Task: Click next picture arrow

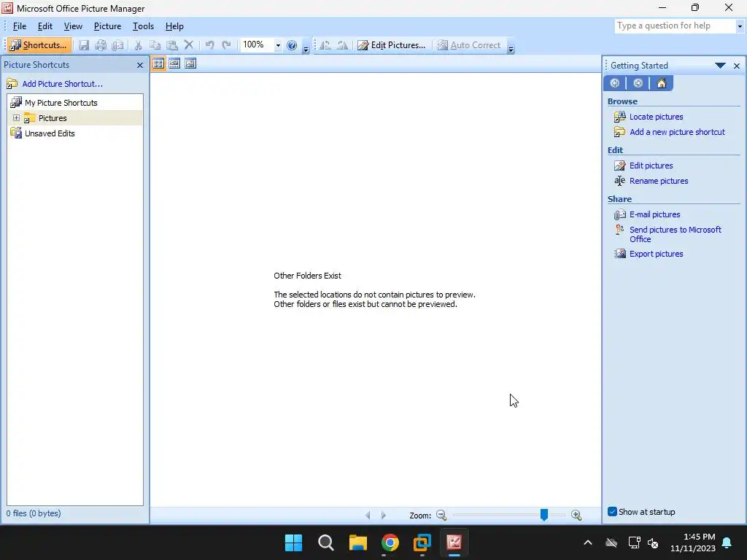Action: (383, 515)
